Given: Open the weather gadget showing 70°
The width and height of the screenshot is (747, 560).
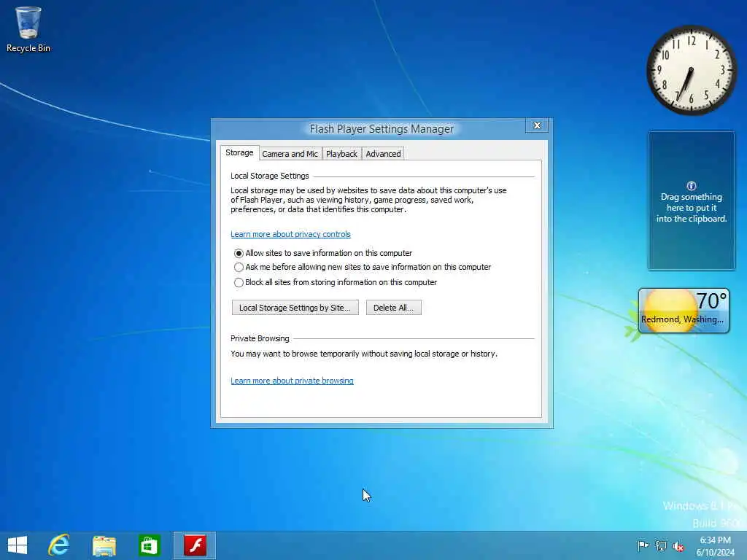Looking at the screenshot, I should click(684, 310).
